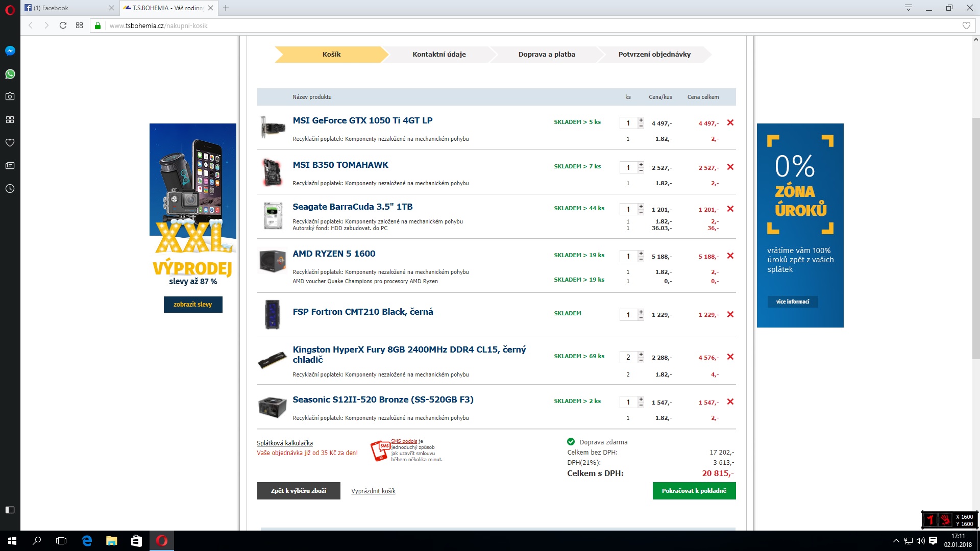Click the Vyprázdnit košík link
This screenshot has height=551, width=980.
coord(373,491)
